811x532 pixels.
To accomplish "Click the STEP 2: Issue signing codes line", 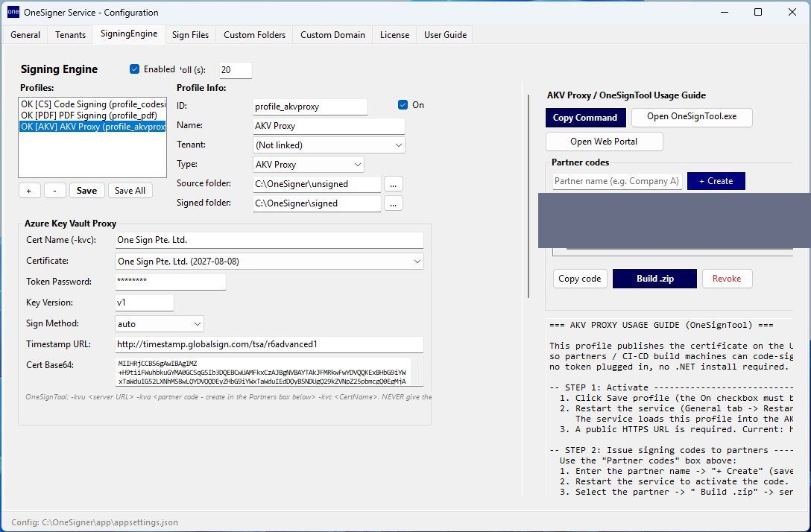I will click(x=672, y=450).
